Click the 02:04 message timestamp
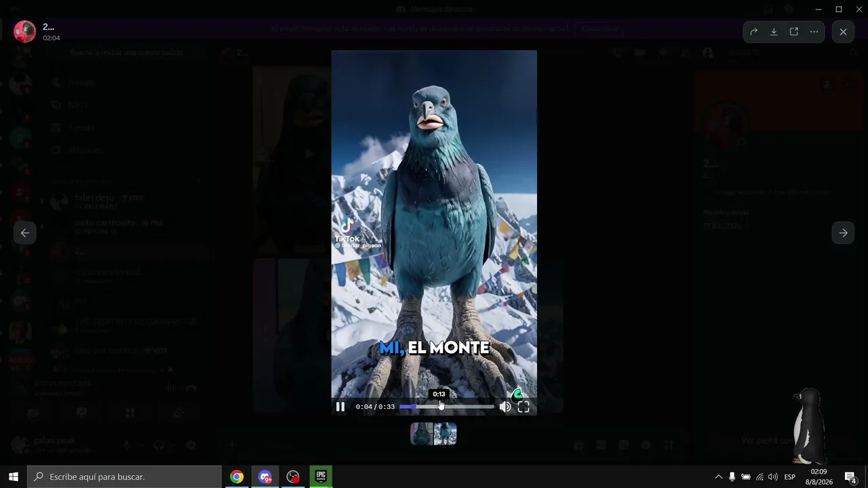Screen dimensions: 868x488 52,38
